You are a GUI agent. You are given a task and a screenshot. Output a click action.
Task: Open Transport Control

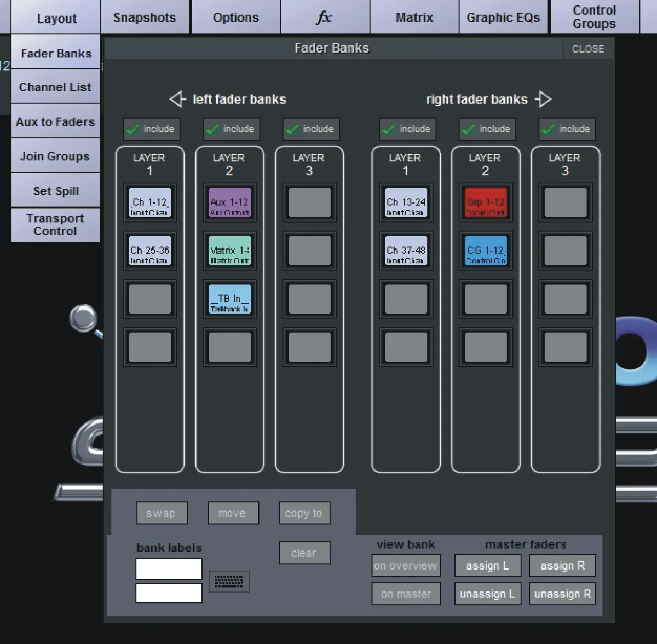click(56, 225)
